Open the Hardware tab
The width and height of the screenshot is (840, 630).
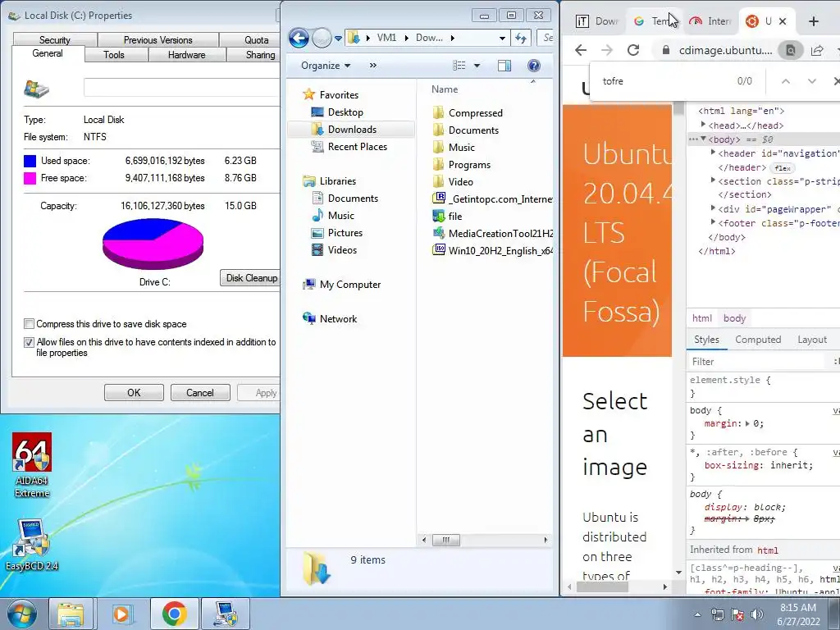[x=186, y=55]
